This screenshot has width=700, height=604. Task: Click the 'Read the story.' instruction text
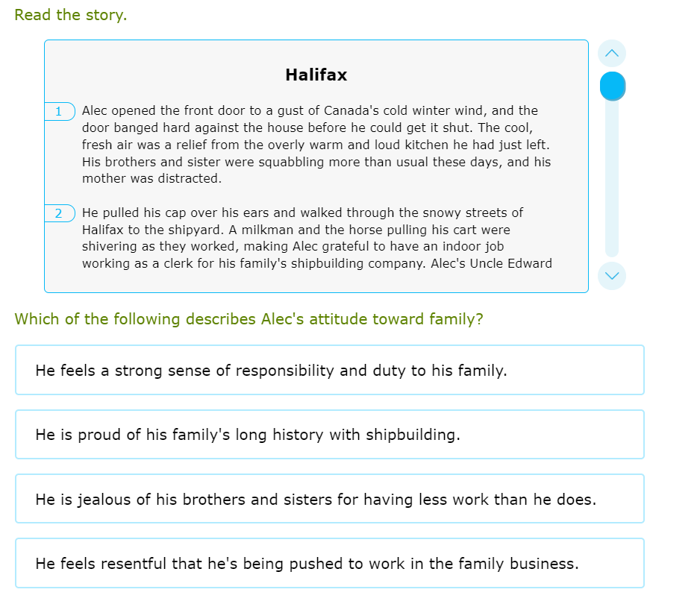click(x=71, y=15)
